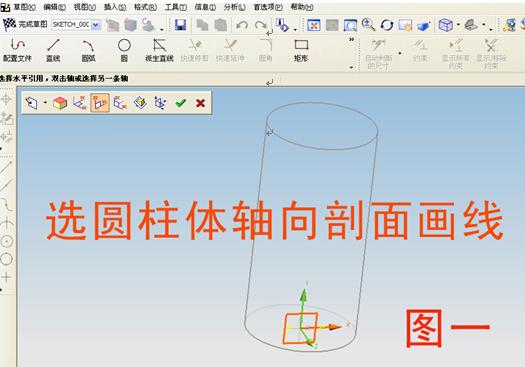The height and width of the screenshot is (367, 525).
Task: Click the Undo arrow icon
Action: 242,25
